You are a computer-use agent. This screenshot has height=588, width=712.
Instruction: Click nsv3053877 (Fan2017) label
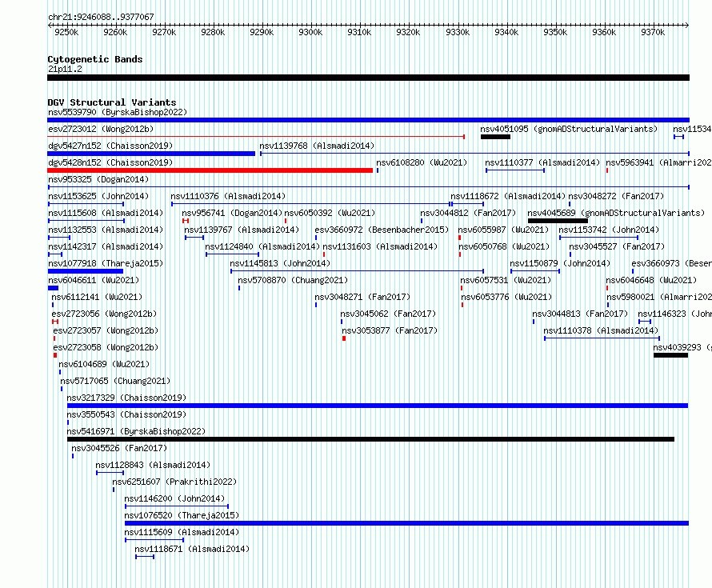(x=390, y=330)
